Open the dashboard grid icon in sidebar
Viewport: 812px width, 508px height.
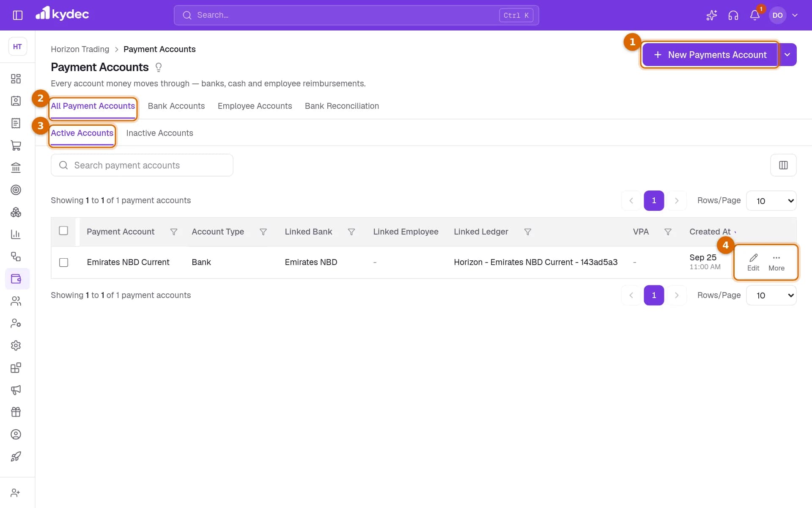16,79
